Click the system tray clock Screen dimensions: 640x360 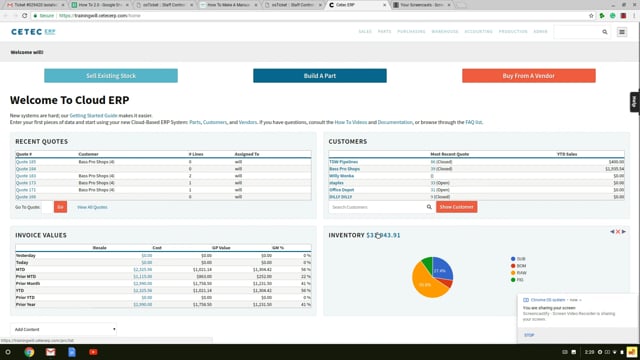tap(589, 352)
